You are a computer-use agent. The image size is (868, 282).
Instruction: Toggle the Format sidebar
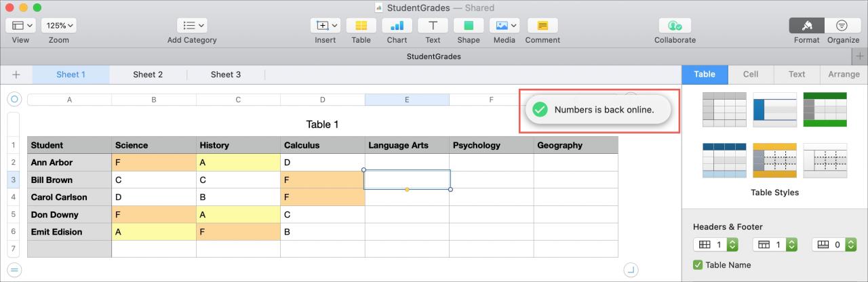point(807,26)
